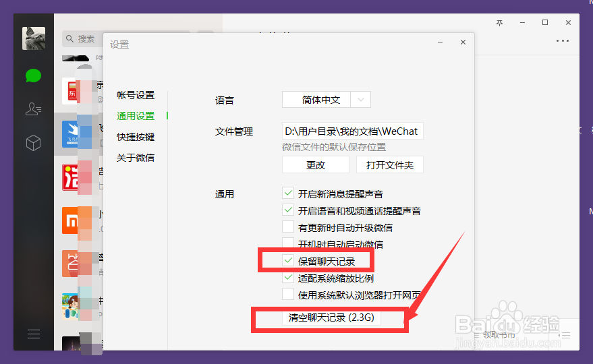
Task: Close the Settings dialog
Action: 463,42
